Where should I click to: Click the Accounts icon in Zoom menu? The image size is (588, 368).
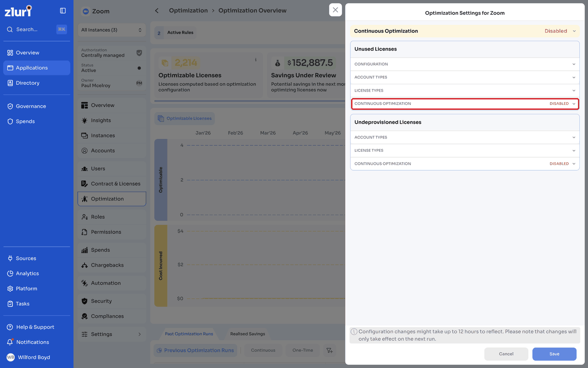(x=85, y=151)
